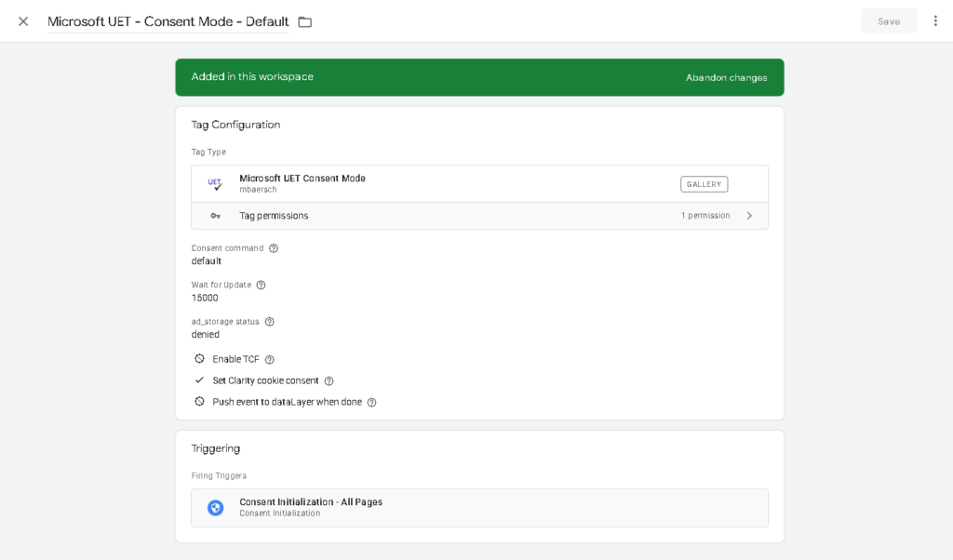
Task: Expand Tag permissions chevron arrow
Action: (749, 216)
